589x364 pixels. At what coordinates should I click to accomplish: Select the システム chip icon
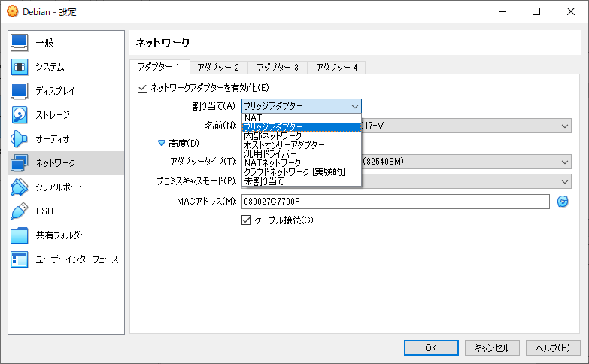(19, 67)
